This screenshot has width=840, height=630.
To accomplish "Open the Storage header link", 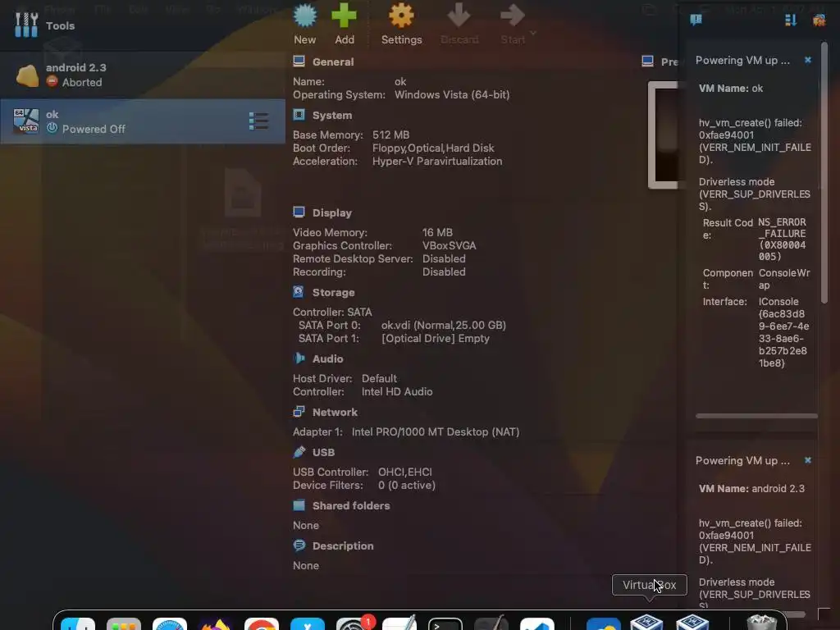I will [x=333, y=293].
